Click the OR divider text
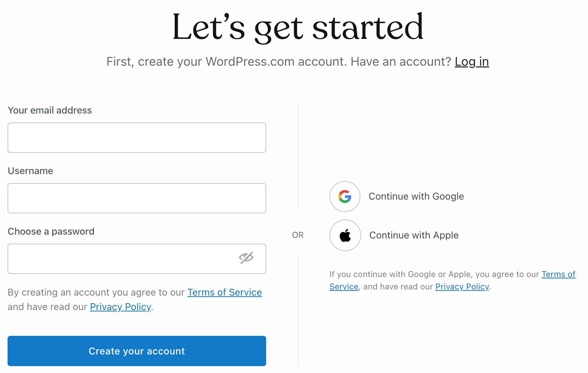Image resolution: width=588 pixels, height=373 pixels. click(298, 235)
